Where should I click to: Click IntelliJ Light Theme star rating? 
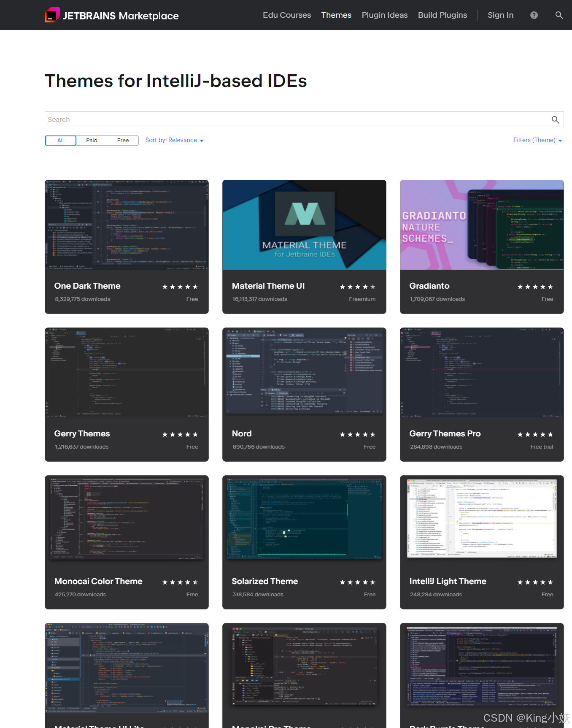pos(535,582)
